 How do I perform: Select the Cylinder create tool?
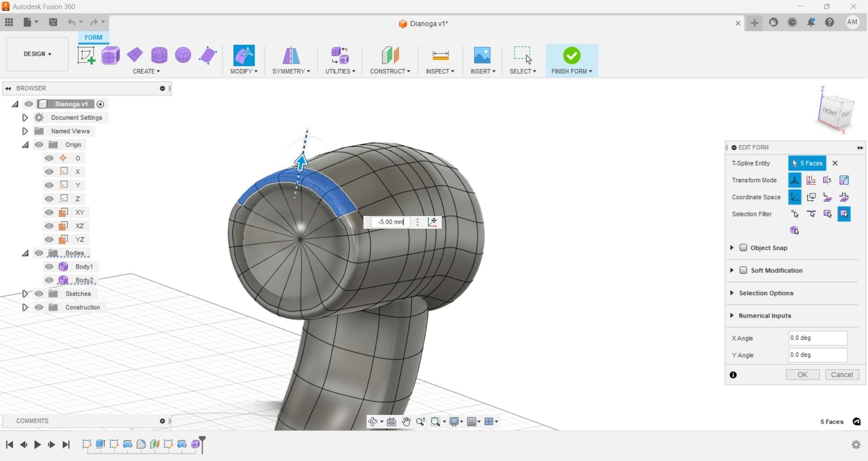[x=160, y=55]
